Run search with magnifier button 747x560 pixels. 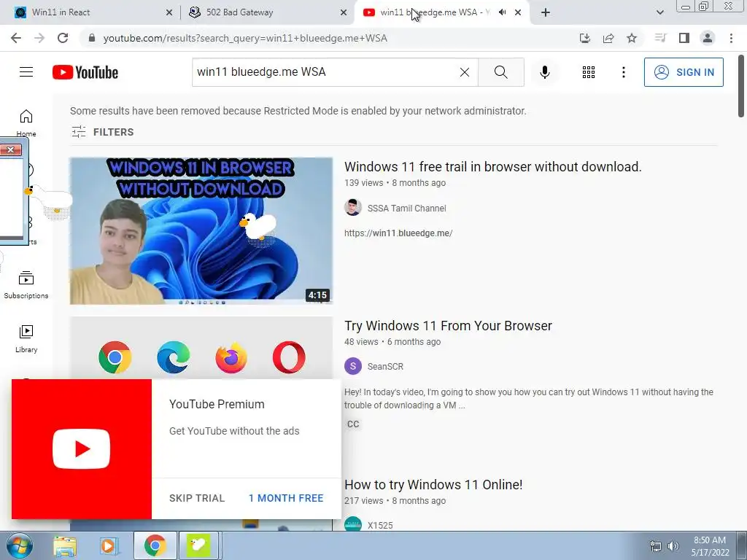pyautogui.click(x=500, y=72)
